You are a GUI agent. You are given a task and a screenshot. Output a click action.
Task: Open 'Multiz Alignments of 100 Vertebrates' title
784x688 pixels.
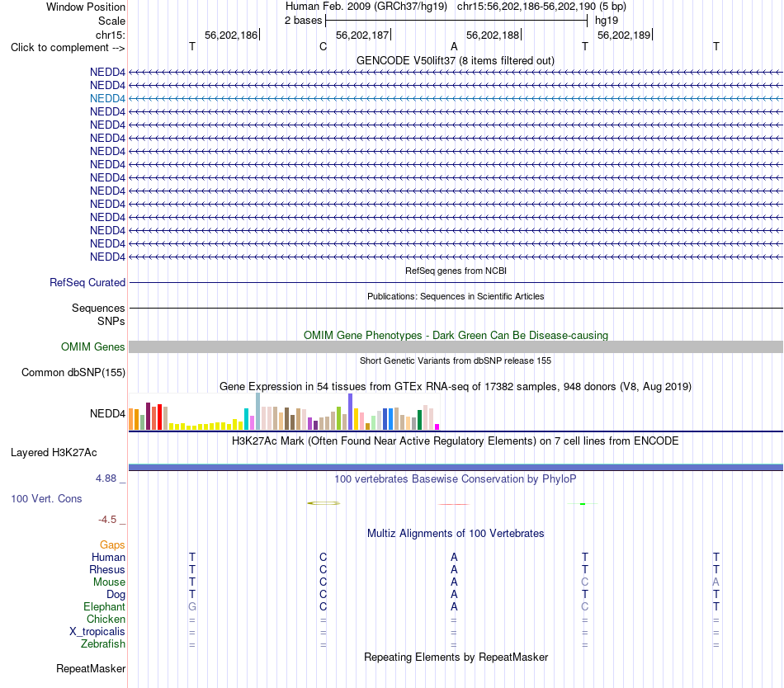click(456, 533)
